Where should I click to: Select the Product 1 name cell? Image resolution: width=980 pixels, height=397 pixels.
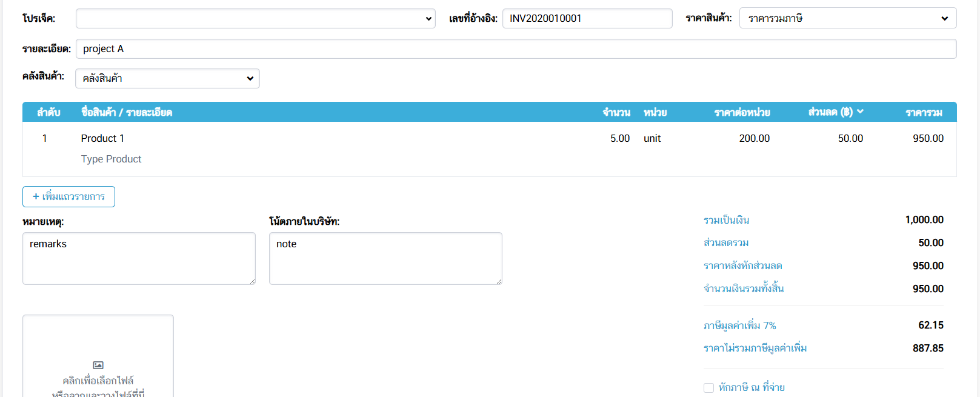point(102,138)
